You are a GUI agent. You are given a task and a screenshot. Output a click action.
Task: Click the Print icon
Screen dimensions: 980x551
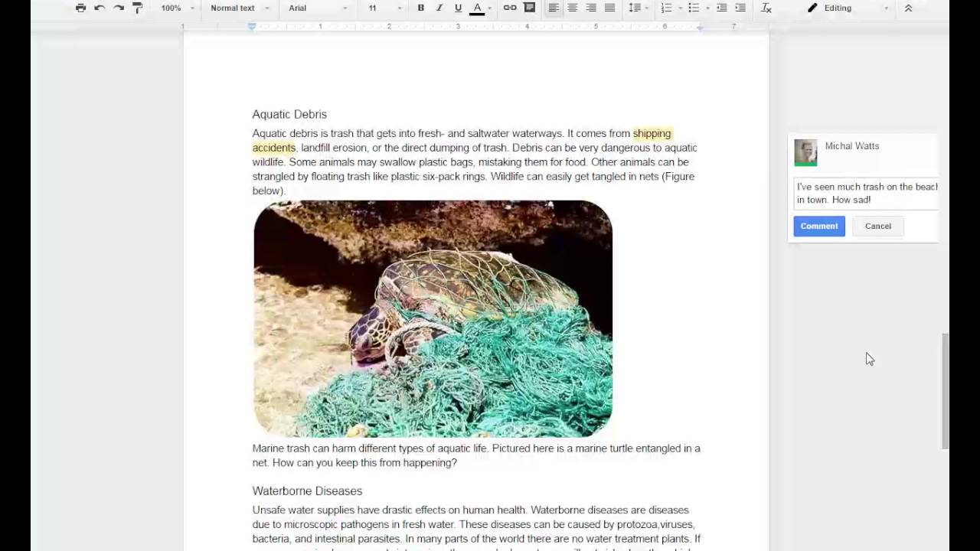coord(80,8)
